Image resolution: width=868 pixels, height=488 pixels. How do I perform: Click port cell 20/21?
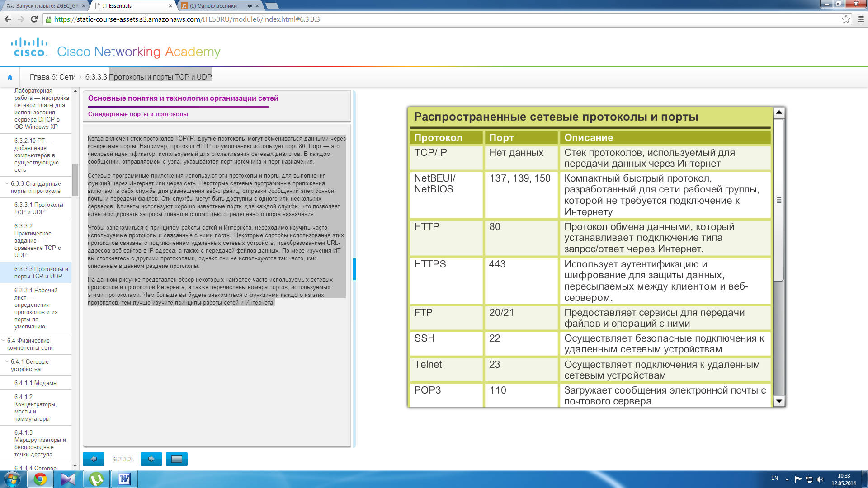pyautogui.click(x=521, y=318)
